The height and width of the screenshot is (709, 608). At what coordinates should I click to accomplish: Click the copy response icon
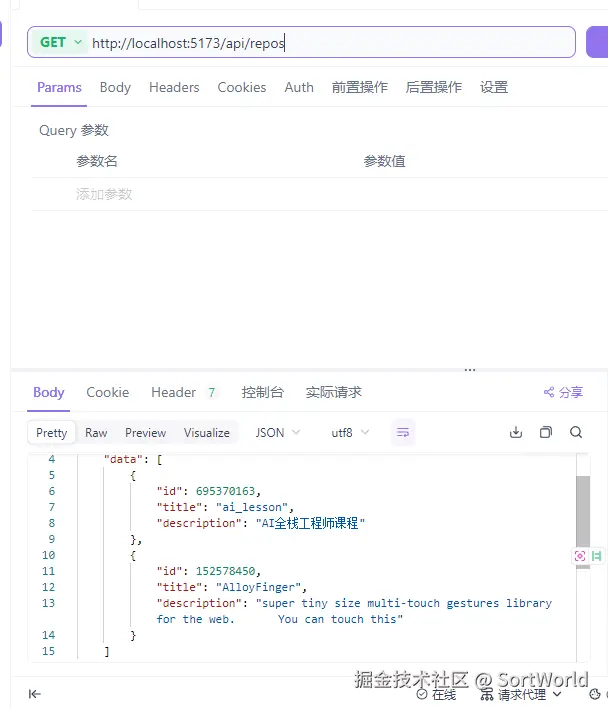(546, 432)
